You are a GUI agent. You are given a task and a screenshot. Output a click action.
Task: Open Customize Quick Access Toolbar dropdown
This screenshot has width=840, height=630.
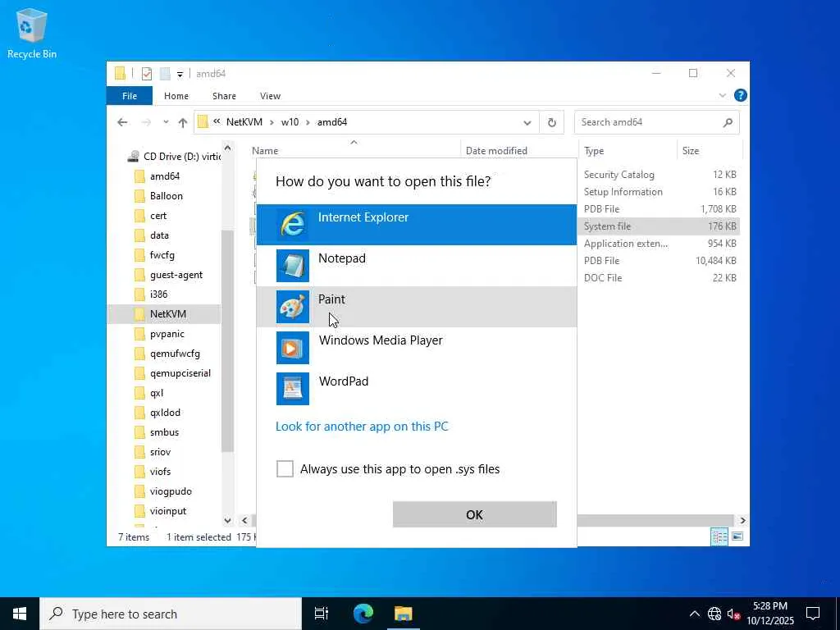pyautogui.click(x=180, y=75)
